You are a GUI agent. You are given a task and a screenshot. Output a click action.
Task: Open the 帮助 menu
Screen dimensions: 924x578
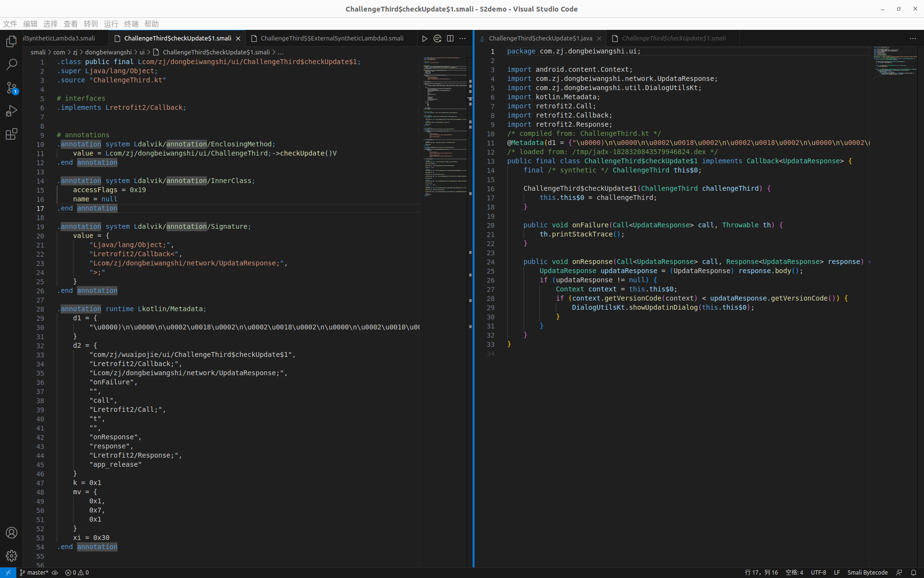(x=152, y=24)
